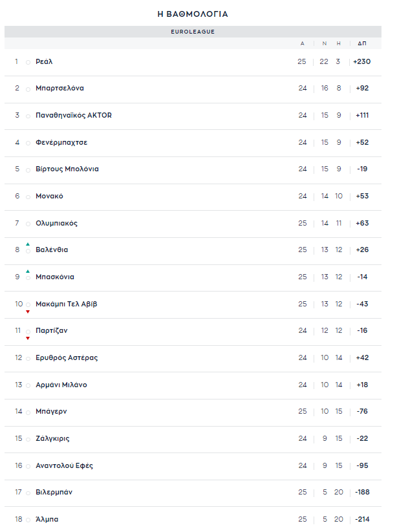The height and width of the screenshot is (532, 408).
Task: Click the ΔΠ column header
Action: [x=362, y=43]
